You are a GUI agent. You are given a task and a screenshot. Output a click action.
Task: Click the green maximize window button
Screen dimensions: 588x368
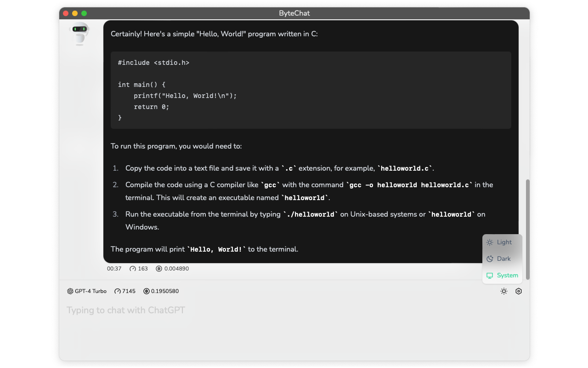click(84, 13)
